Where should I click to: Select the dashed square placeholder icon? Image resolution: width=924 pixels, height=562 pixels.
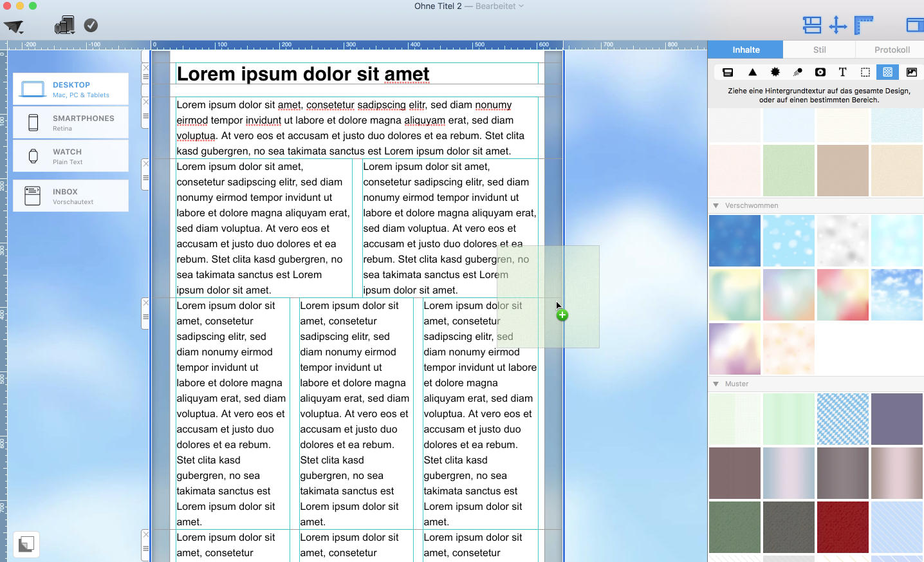865,72
